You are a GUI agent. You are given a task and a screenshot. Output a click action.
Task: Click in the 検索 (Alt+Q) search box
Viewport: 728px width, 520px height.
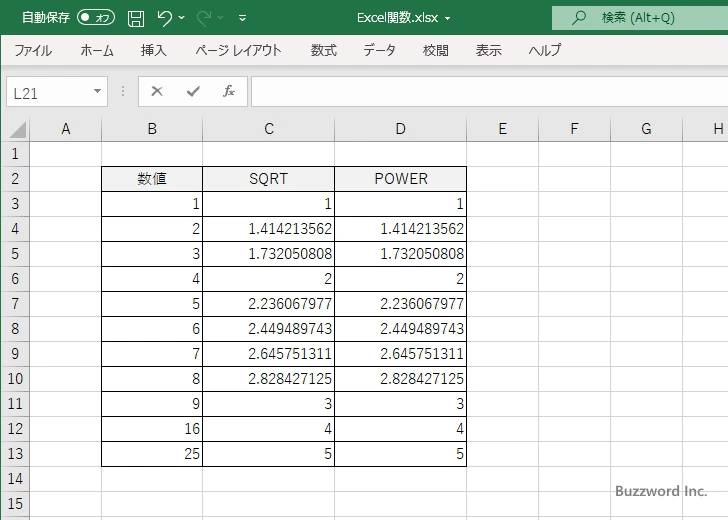640,18
